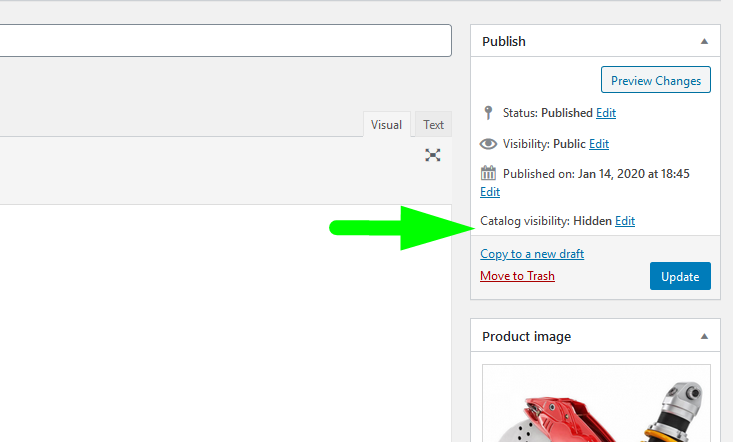Image resolution: width=733 pixels, height=442 pixels.
Task: Switch to the Text editor tab
Action: (433, 125)
